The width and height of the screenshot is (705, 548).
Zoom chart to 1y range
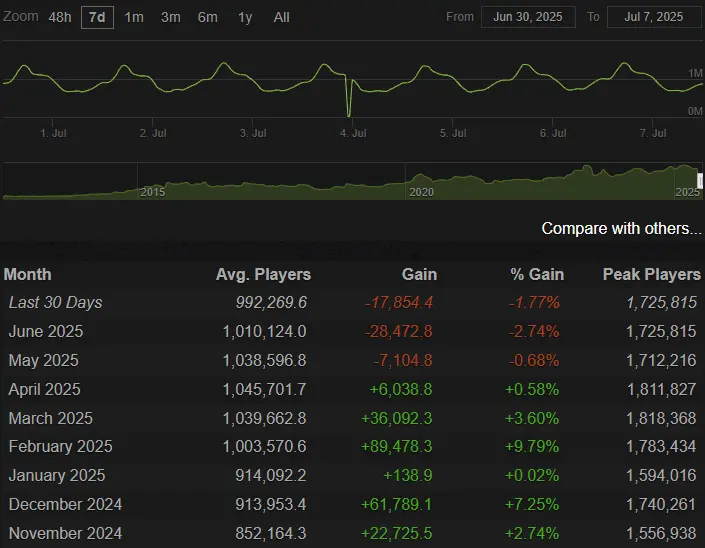click(x=244, y=17)
